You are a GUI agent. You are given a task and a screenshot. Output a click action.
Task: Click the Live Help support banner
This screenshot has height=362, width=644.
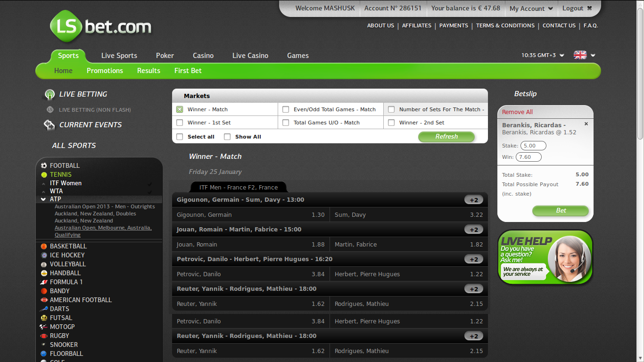(x=545, y=257)
